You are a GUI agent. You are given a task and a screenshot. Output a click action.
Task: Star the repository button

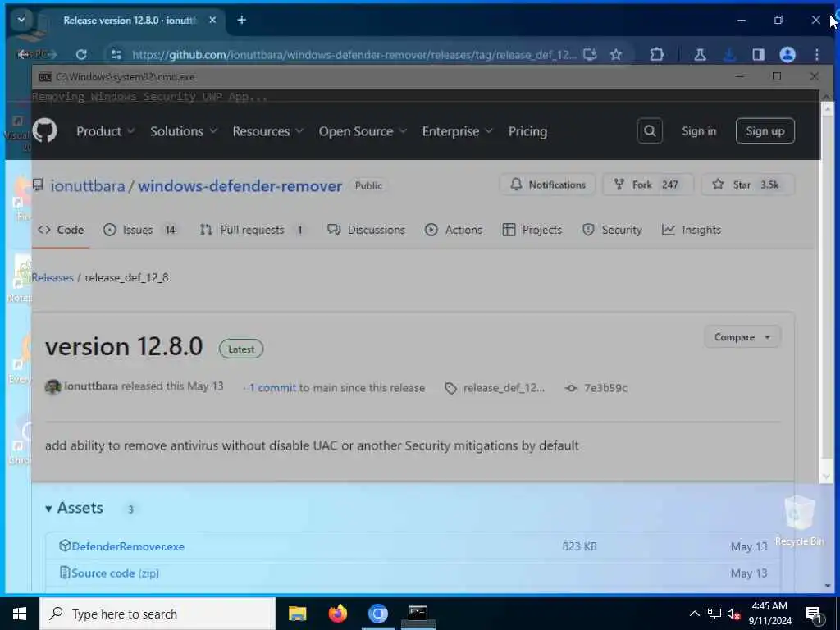(747, 185)
